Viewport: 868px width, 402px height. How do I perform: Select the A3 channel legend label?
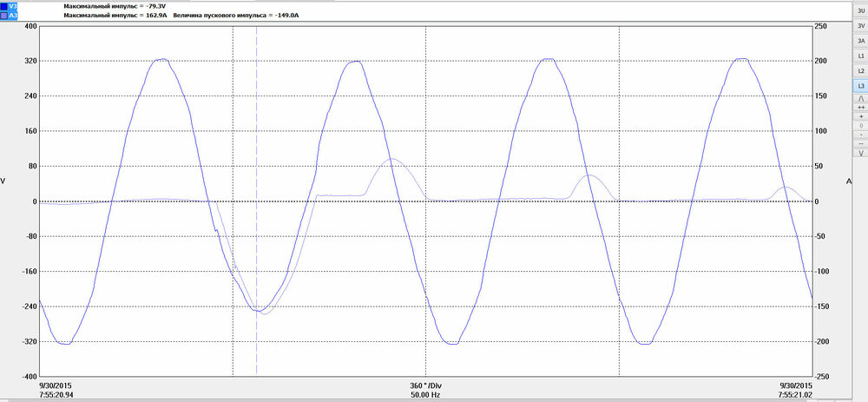pyautogui.click(x=13, y=16)
